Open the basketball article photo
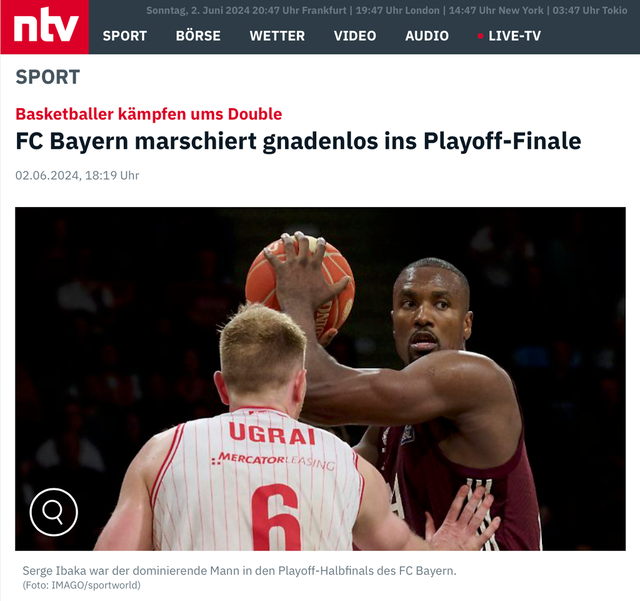The width and height of the screenshot is (640, 601). (x=320, y=379)
